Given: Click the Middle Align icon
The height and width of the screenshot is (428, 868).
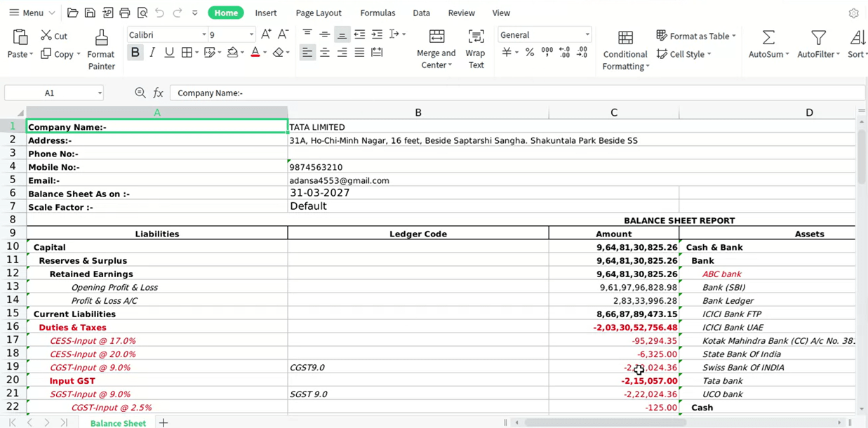Looking at the screenshot, I should [x=324, y=34].
